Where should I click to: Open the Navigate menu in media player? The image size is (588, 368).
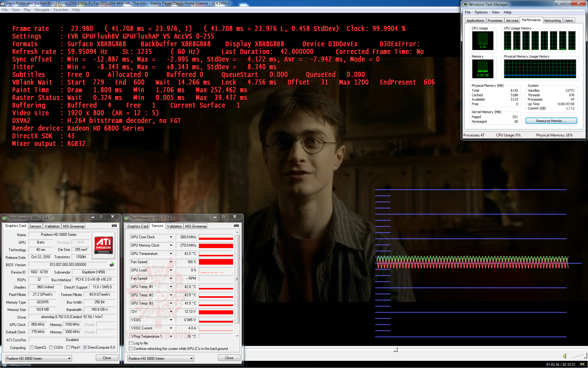coord(42,10)
